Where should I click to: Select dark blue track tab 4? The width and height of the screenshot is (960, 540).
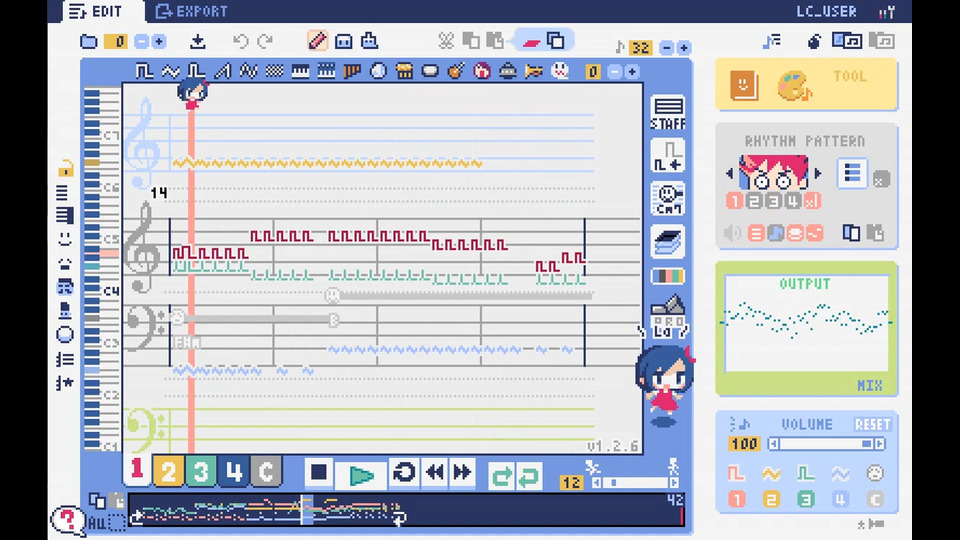(x=233, y=471)
